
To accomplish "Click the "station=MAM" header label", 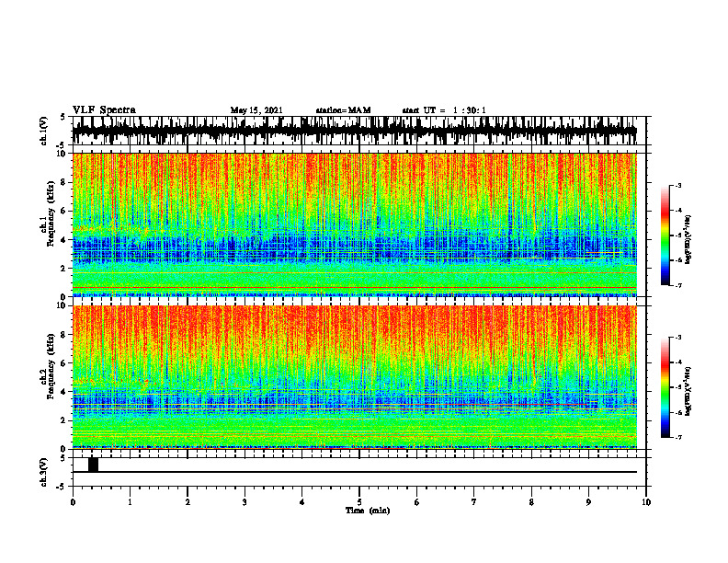I will coord(343,110).
